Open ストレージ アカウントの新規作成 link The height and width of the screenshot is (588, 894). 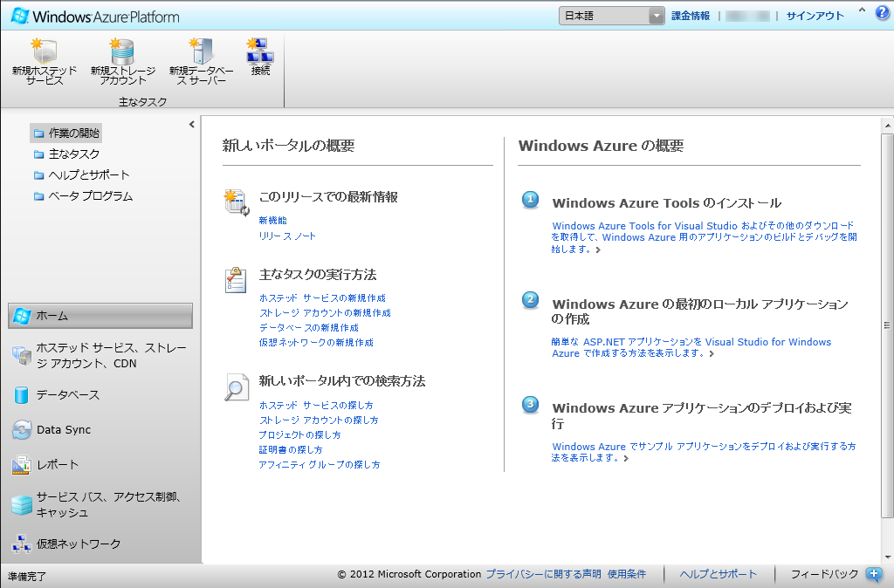coord(325,313)
